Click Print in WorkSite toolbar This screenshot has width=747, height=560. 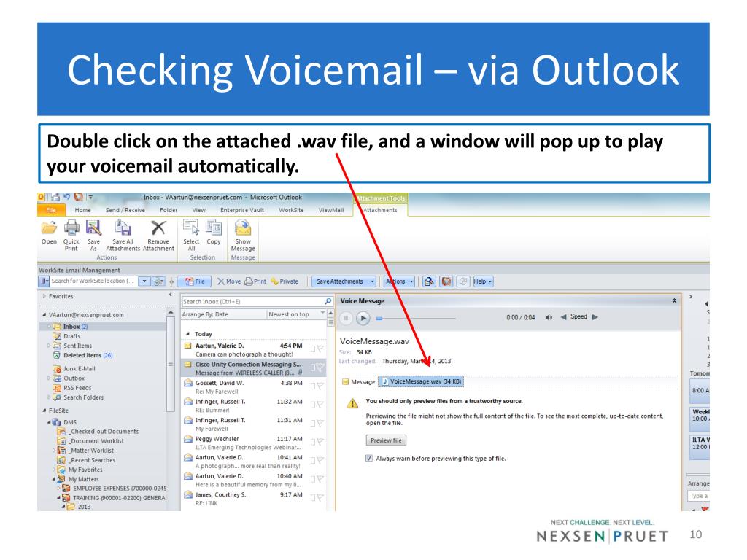255,281
